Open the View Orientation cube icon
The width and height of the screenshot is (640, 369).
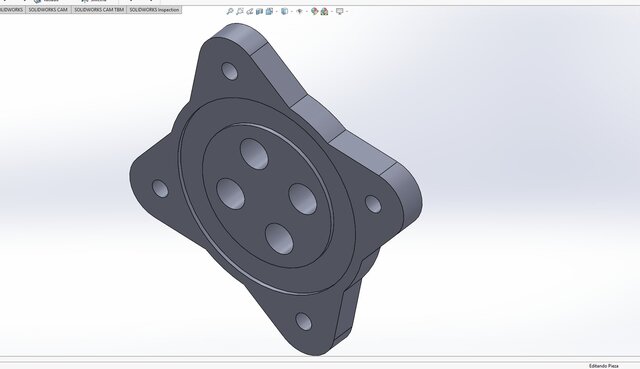(x=269, y=11)
